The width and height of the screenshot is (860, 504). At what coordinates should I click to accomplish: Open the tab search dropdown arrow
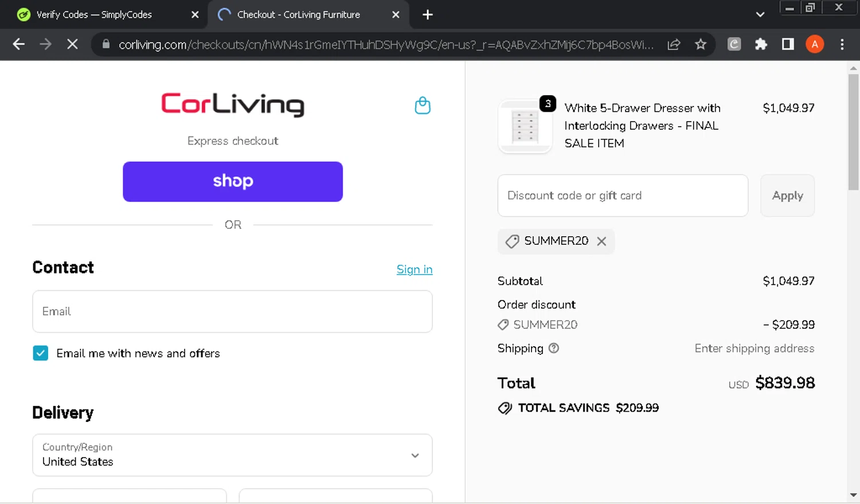760,14
